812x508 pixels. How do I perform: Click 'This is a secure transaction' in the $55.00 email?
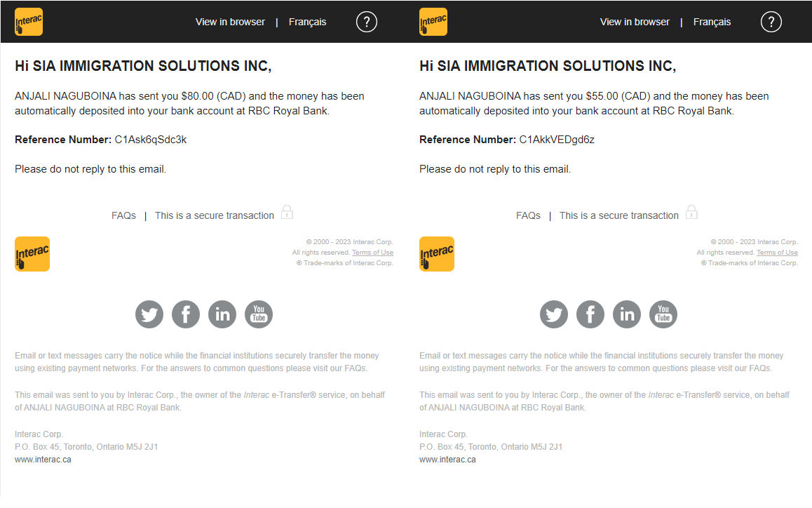click(619, 215)
